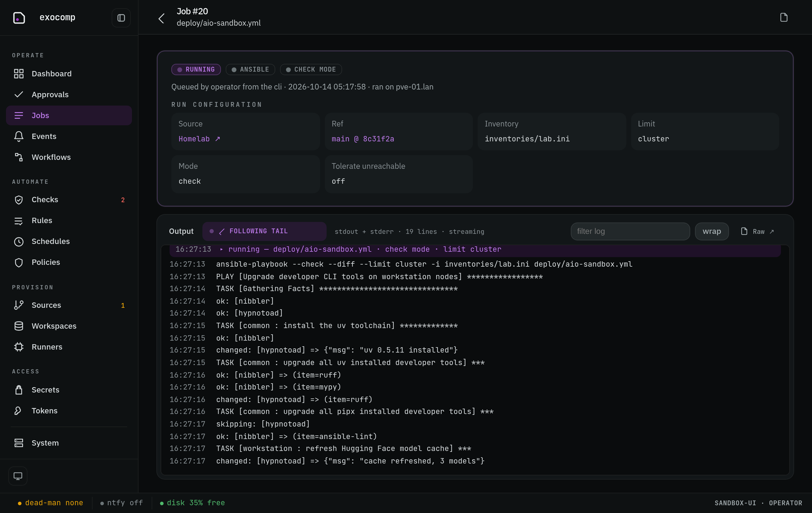812x513 pixels.
Task: Open the System page
Action: (69, 443)
